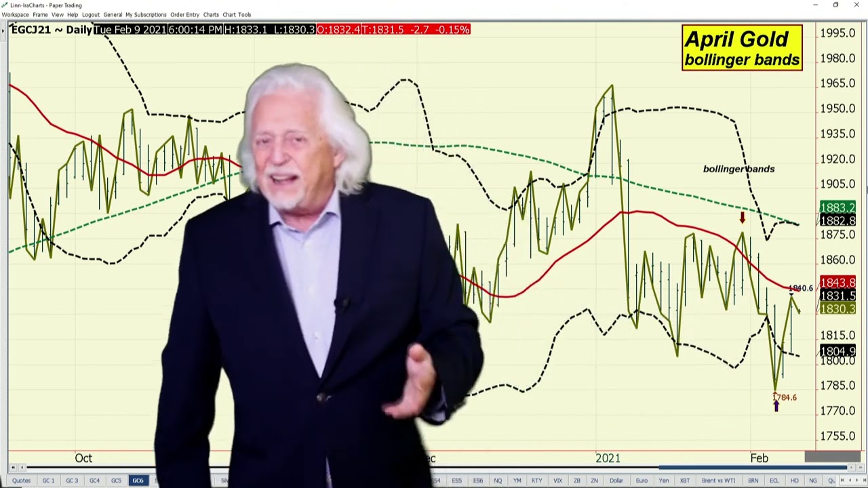868x488 pixels.
Task: Click the 1995.0 price axis label
Action: (x=837, y=33)
